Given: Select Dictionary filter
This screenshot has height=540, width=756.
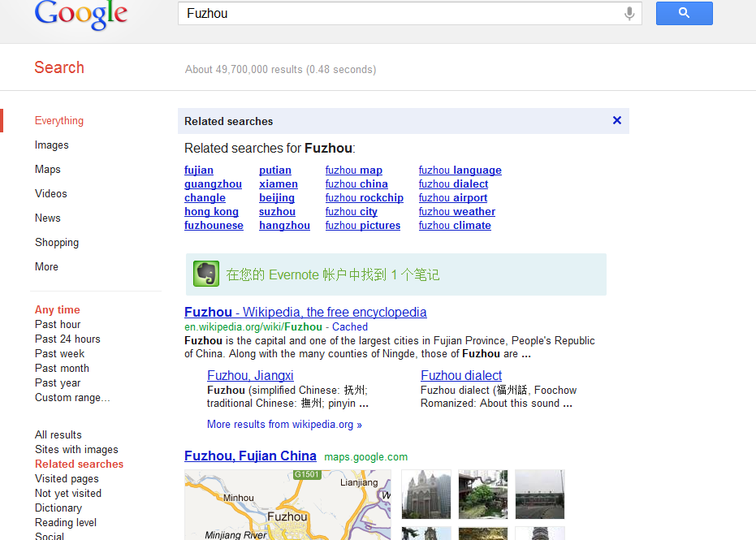Looking at the screenshot, I should [58, 508].
